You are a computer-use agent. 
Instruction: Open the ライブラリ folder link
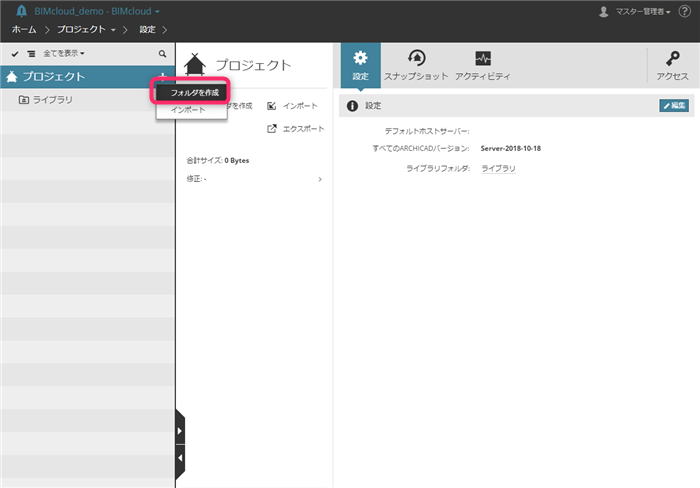coord(498,168)
